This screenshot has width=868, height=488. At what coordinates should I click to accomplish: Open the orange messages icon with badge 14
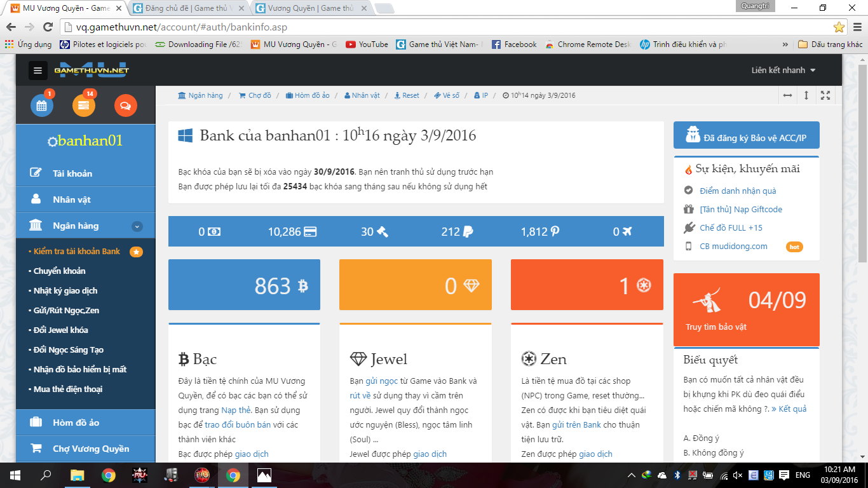click(84, 105)
